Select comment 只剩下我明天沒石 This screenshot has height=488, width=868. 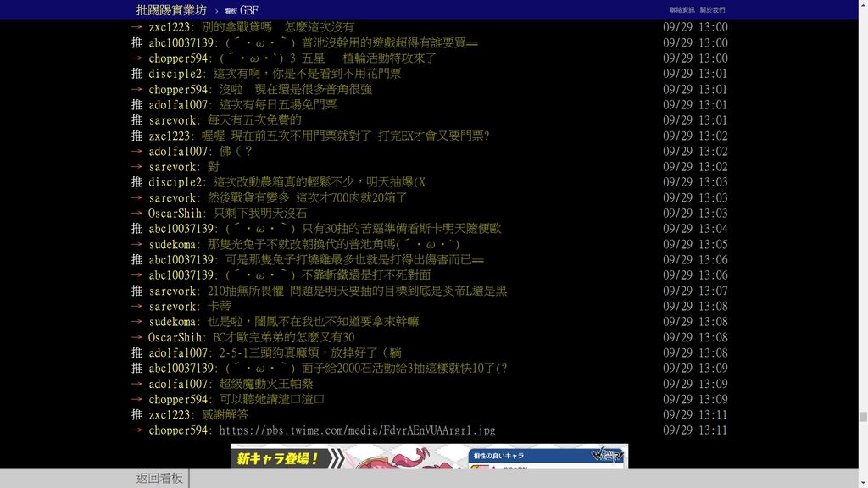click(260, 213)
